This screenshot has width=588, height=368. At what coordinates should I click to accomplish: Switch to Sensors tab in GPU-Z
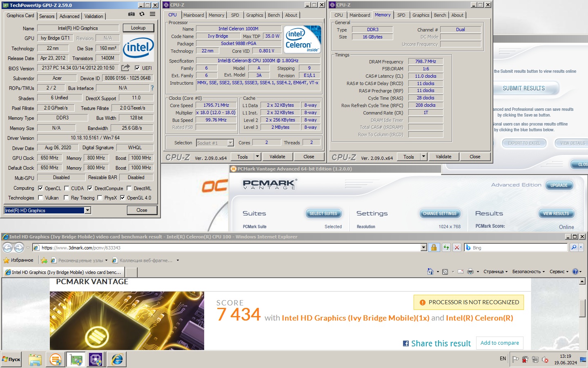47,16
